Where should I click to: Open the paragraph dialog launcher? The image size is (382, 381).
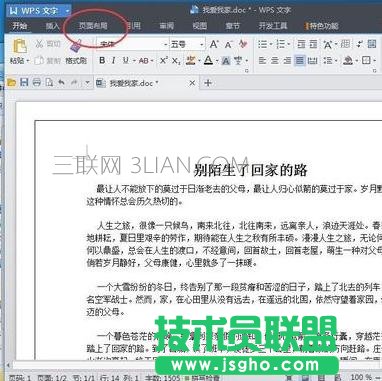[375, 71]
